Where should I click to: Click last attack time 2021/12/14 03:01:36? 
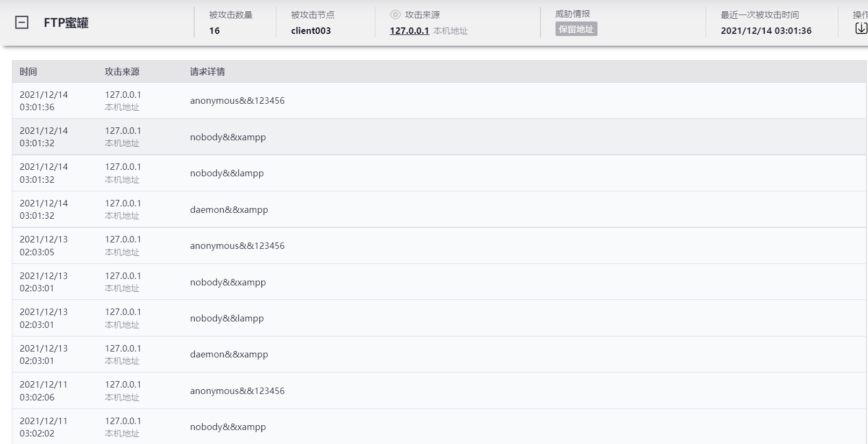[766, 31]
